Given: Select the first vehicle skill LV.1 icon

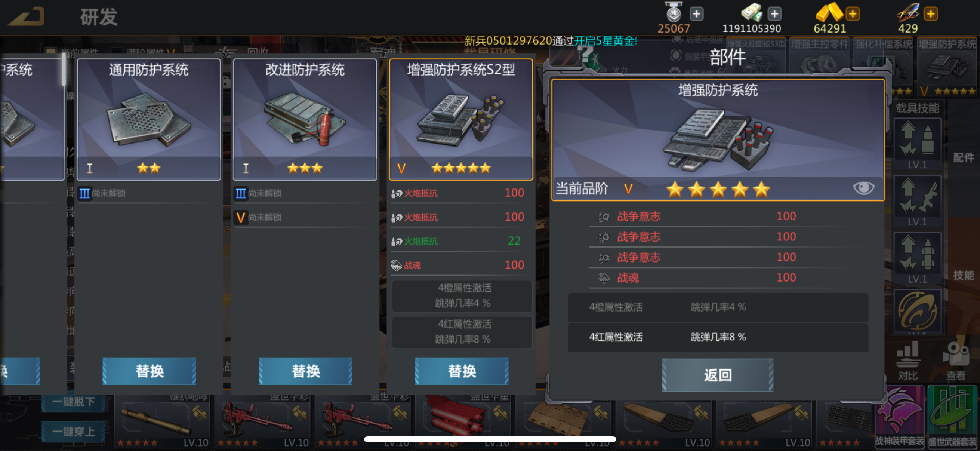Looking at the screenshot, I should tap(917, 144).
